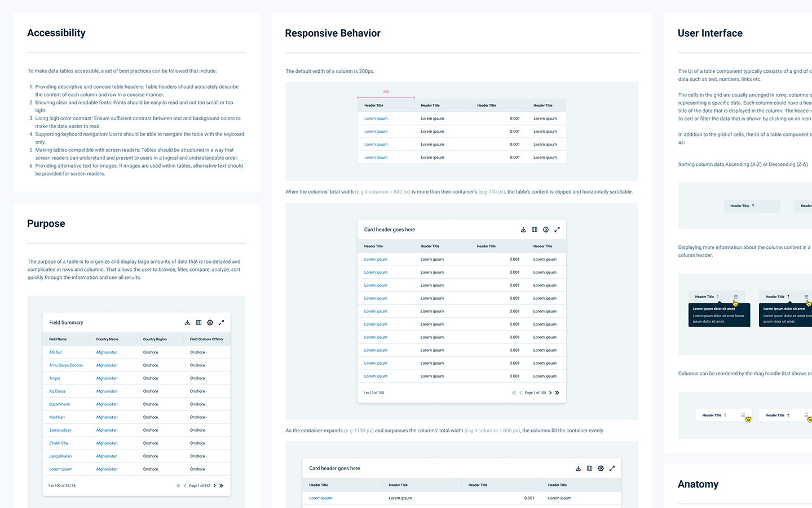Open Afghanistan link in the Kashkari row
The width and height of the screenshot is (812, 508).
pyautogui.click(x=107, y=417)
